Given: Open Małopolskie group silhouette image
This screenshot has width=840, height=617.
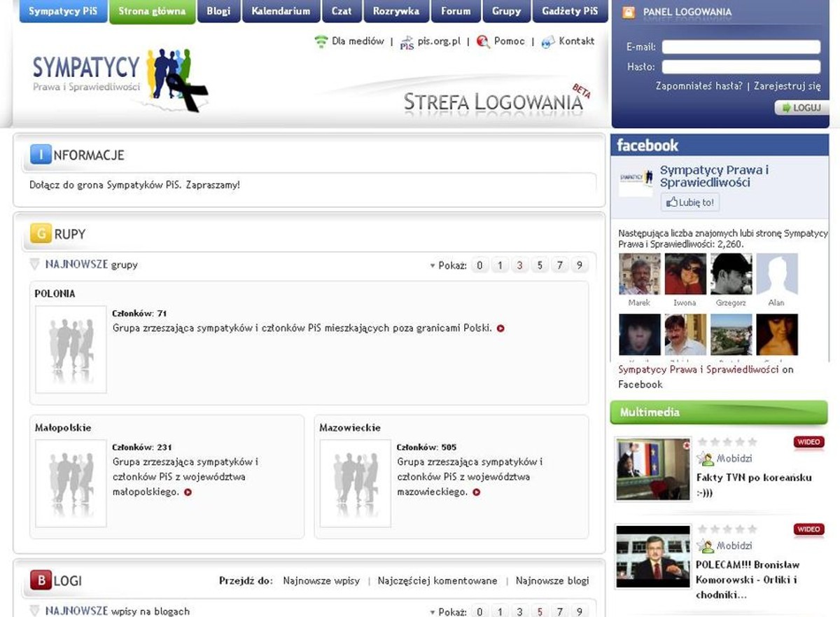Looking at the screenshot, I should point(71,483).
